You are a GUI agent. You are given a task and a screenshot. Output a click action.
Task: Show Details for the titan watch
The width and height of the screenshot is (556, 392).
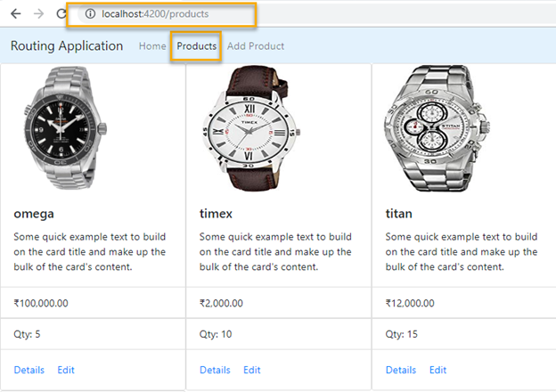[x=400, y=370]
